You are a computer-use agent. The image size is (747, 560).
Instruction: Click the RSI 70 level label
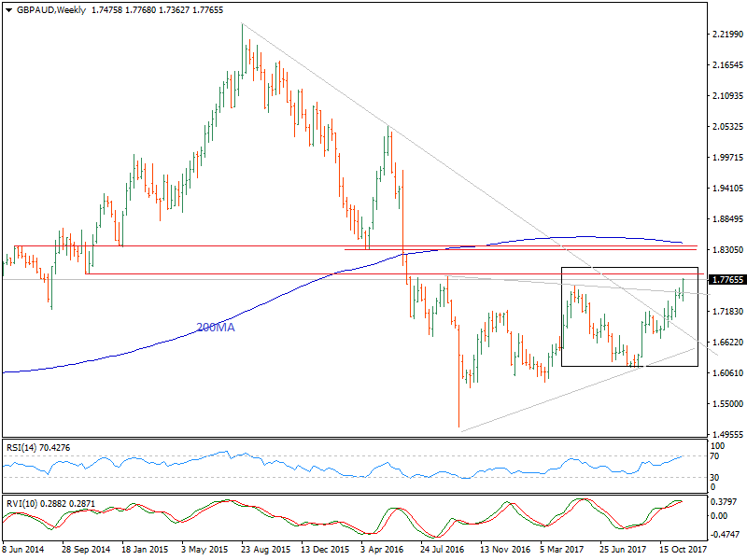pos(714,455)
